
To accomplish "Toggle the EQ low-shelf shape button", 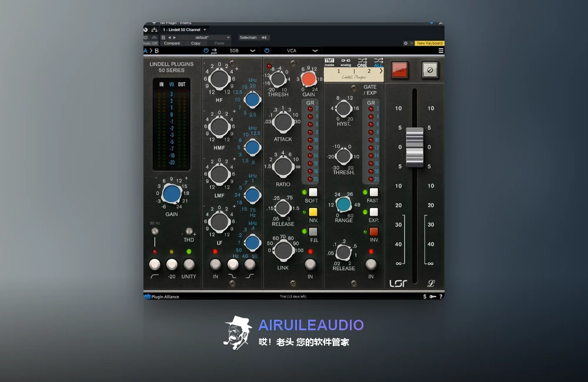I will (232, 264).
